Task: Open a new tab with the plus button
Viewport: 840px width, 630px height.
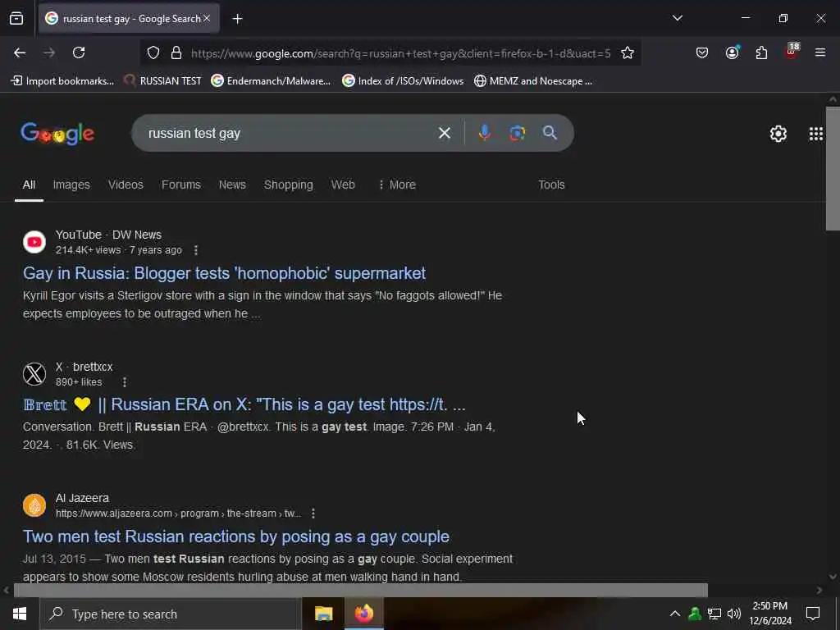Action: (237, 19)
